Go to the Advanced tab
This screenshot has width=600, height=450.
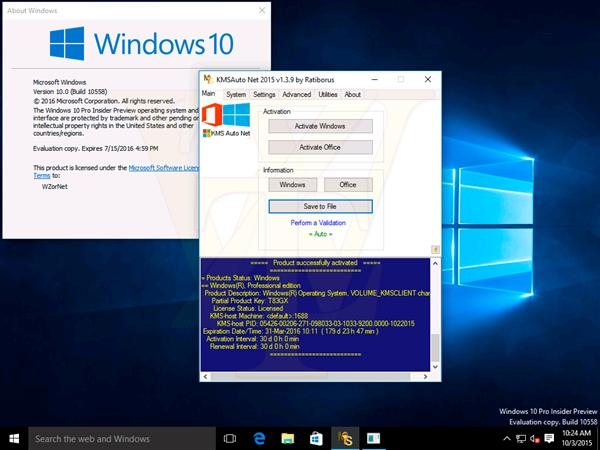click(297, 95)
